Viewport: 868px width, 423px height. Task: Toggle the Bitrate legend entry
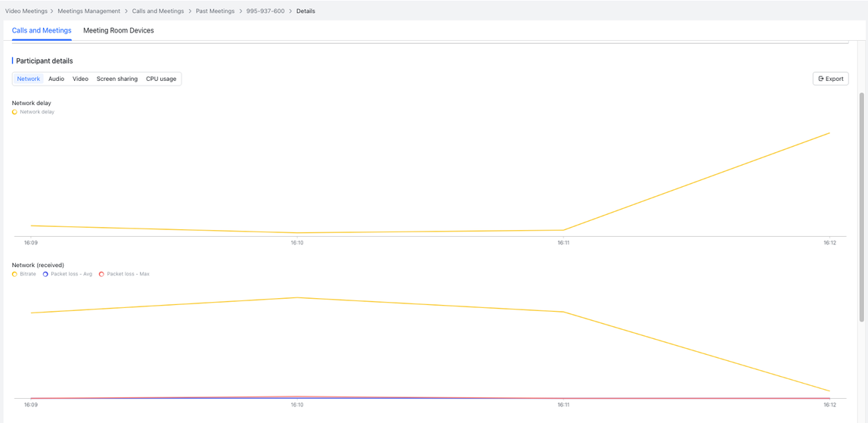tap(23, 274)
